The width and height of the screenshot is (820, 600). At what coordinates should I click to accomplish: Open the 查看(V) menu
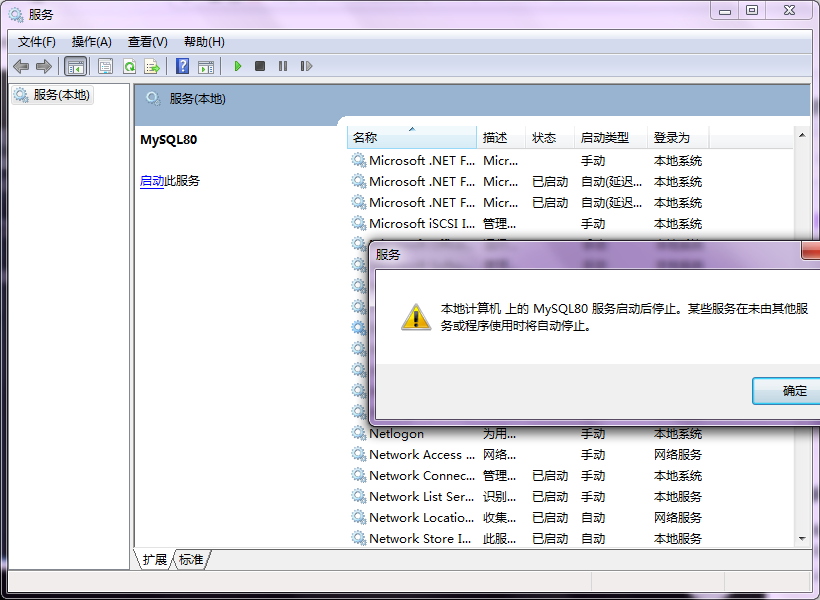coord(147,42)
